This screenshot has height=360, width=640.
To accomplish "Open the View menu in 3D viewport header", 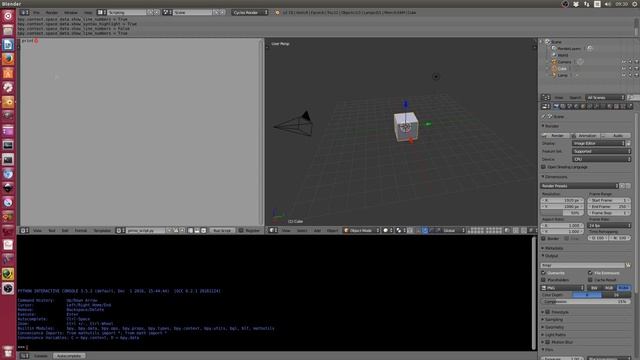I will point(286,231).
